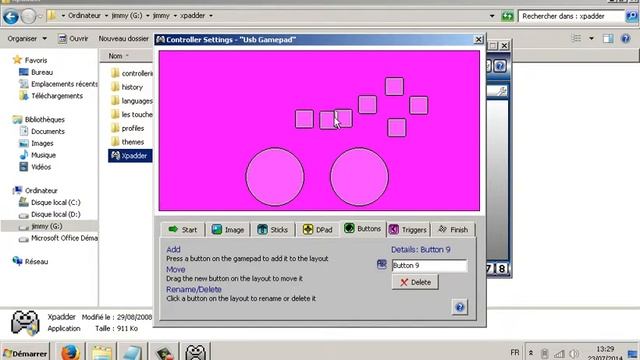The height and width of the screenshot is (360, 640).
Task: Select the right stick circle on layout
Action: 359,177
